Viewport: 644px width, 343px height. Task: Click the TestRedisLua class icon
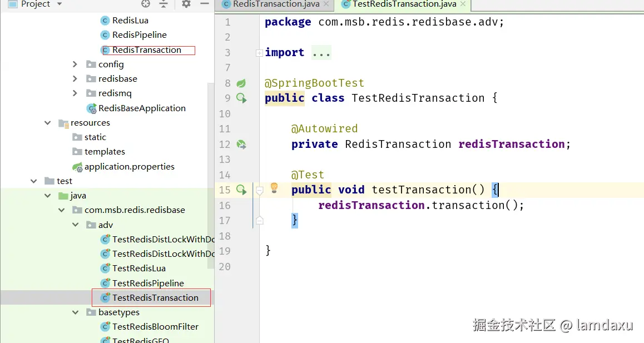coord(105,269)
